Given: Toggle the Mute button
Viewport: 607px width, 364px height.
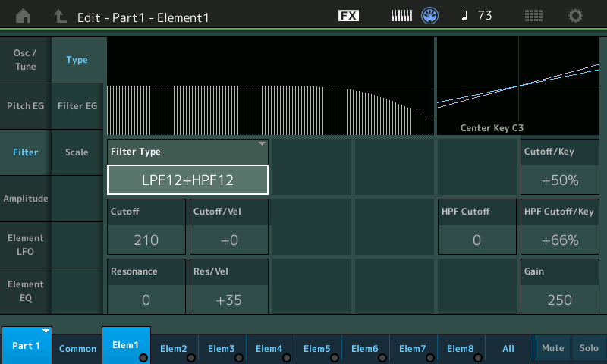Looking at the screenshot, I should point(553,348).
